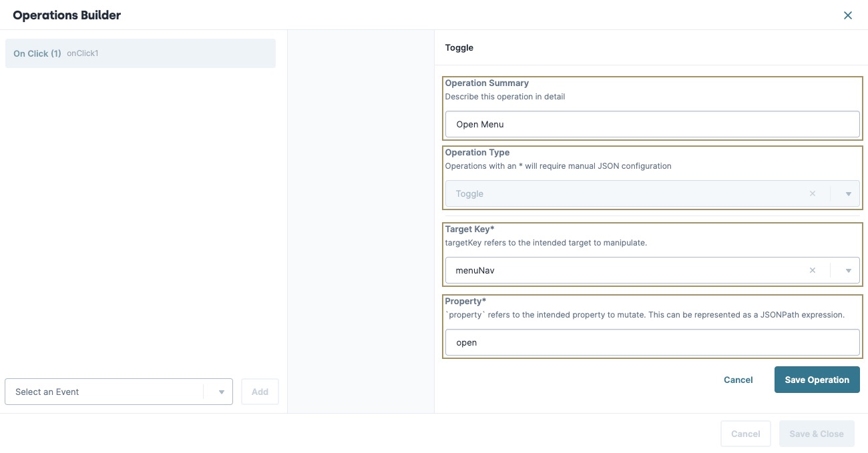This screenshot has height=453, width=868.
Task: Expand the Target Key dropdown arrow
Action: pos(849,272)
